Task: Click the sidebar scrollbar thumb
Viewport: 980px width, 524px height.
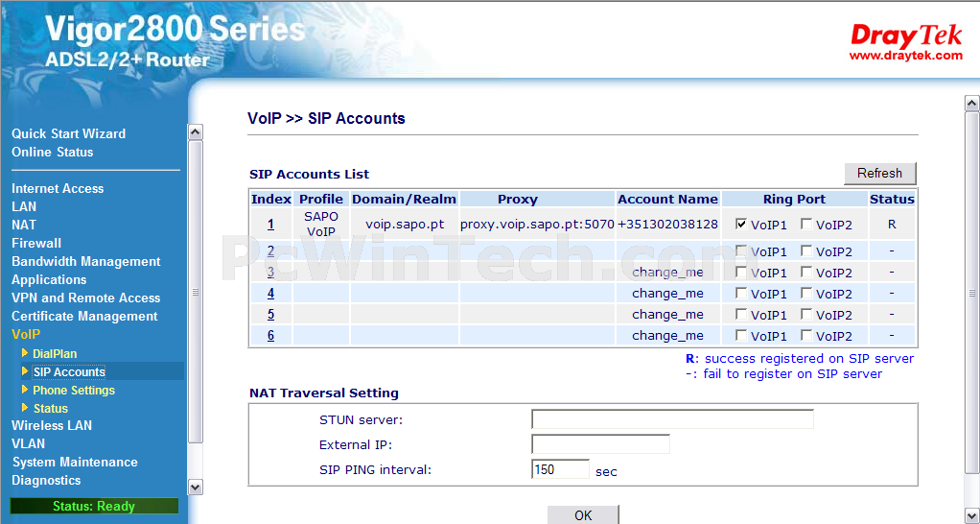Action: click(195, 292)
